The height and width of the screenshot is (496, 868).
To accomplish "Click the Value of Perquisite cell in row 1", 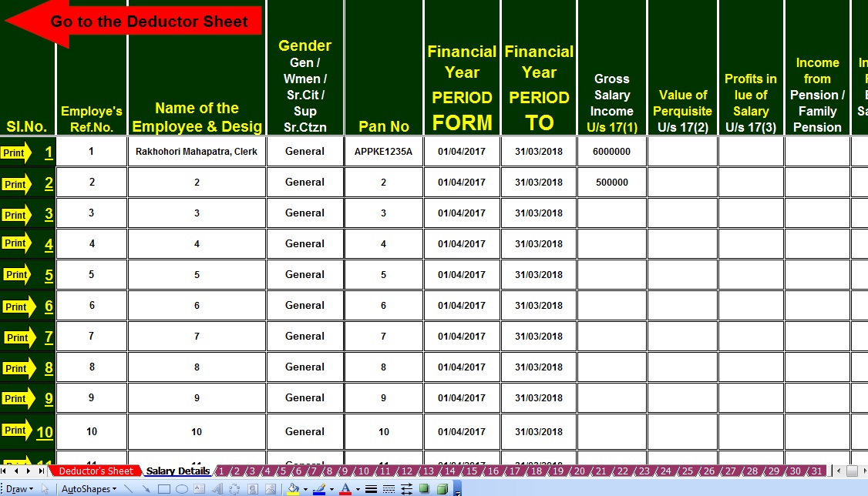I will click(682, 152).
